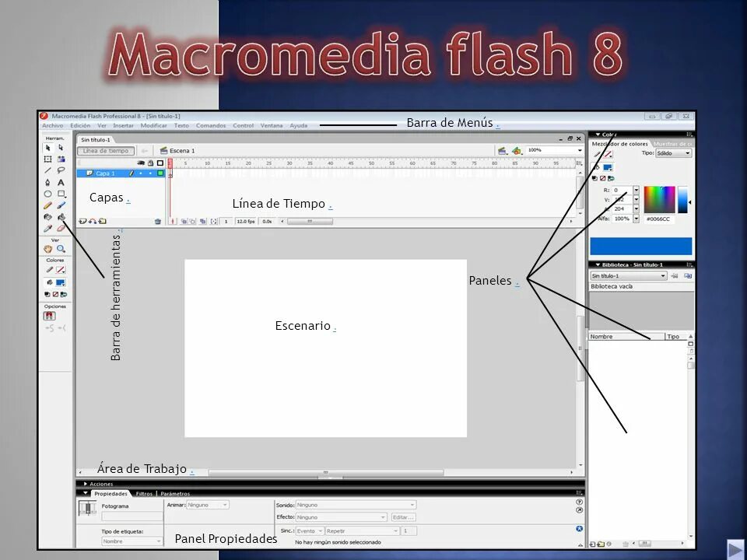Pick the Eraser tool
The image size is (747, 560).
click(61, 229)
